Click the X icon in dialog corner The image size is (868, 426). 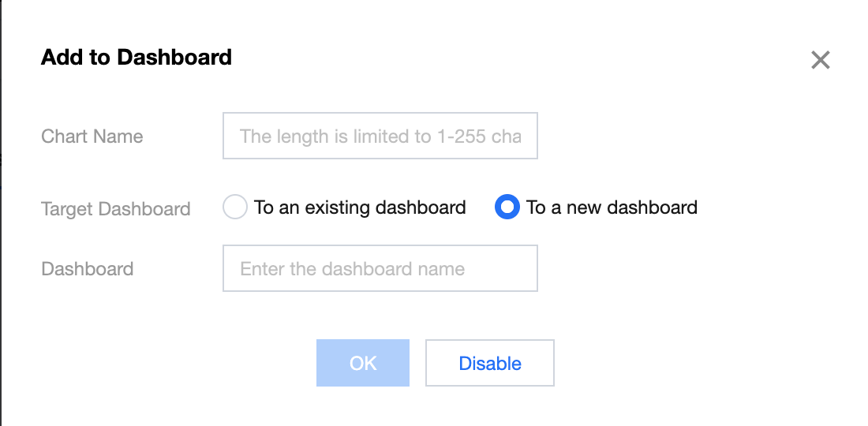pos(821,60)
